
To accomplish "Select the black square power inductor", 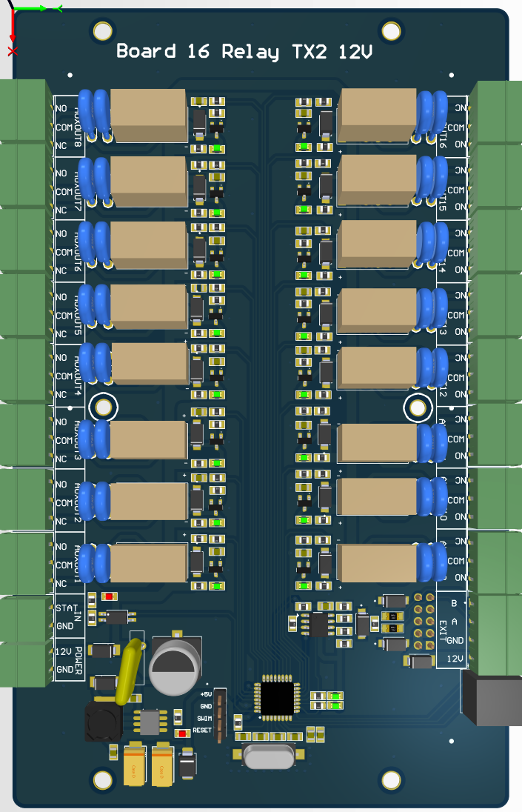I will tap(104, 720).
